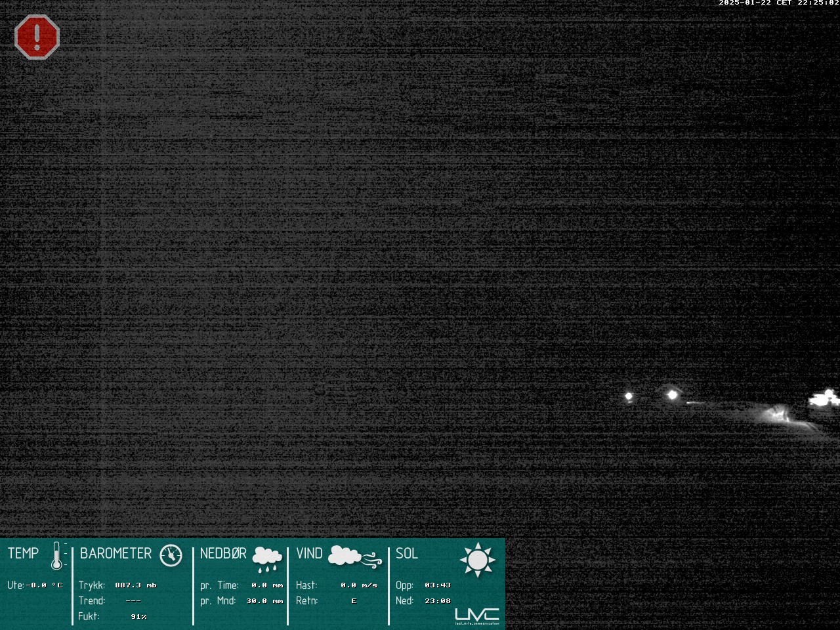The width and height of the screenshot is (840, 630).
Task: Click the wind speed 0.0 m/s value
Action: coord(359,585)
